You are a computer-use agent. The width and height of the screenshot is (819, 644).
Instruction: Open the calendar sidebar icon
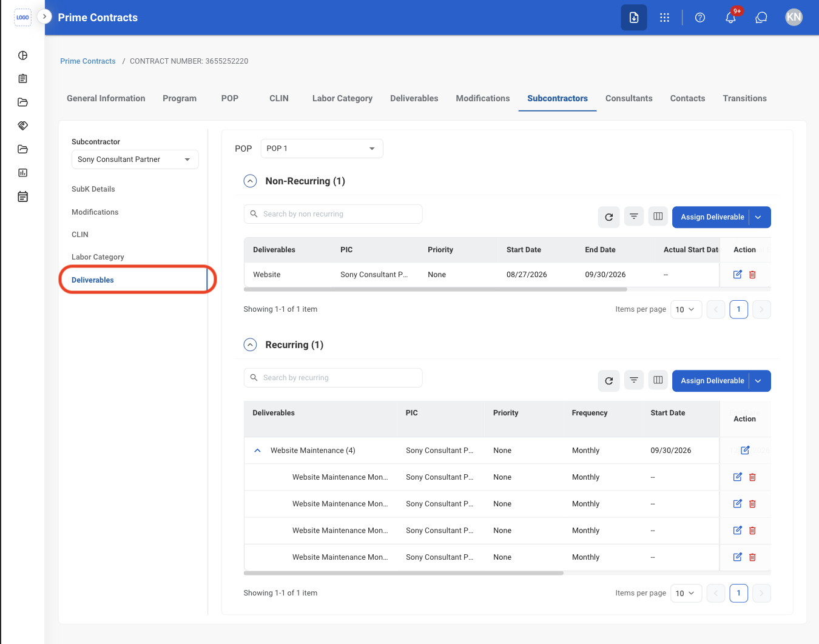point(23,196)
